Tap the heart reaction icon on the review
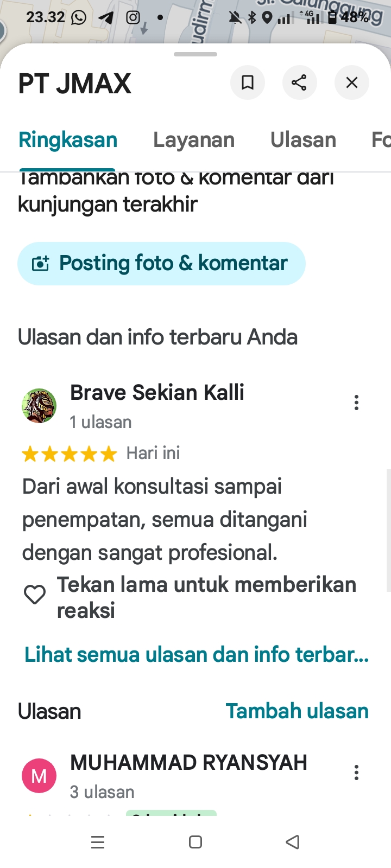This screenshot has width=391, height=868. tap(35, 595)
